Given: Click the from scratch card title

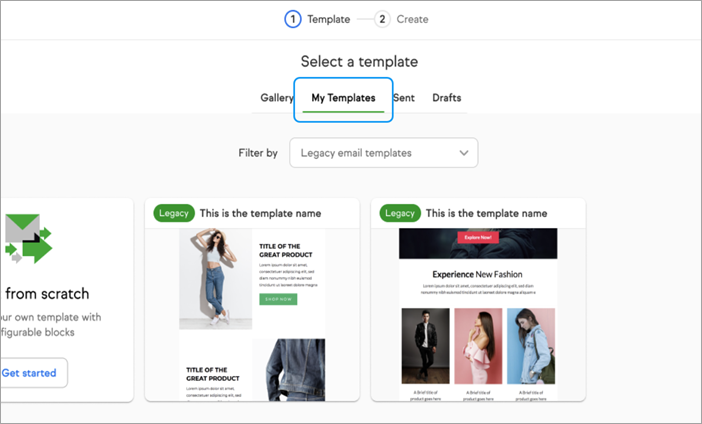Looking at the screenshot, I should pos(47,294).
